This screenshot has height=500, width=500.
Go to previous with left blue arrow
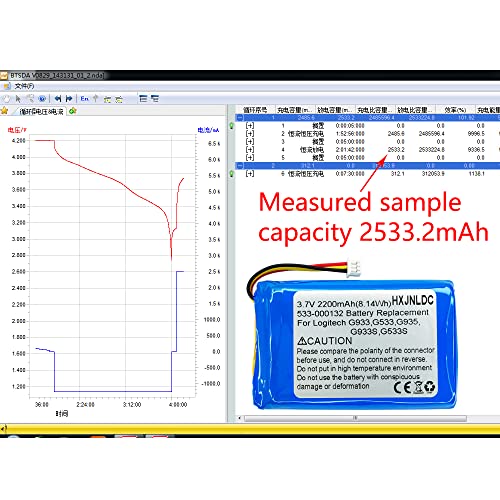point(58,99)
